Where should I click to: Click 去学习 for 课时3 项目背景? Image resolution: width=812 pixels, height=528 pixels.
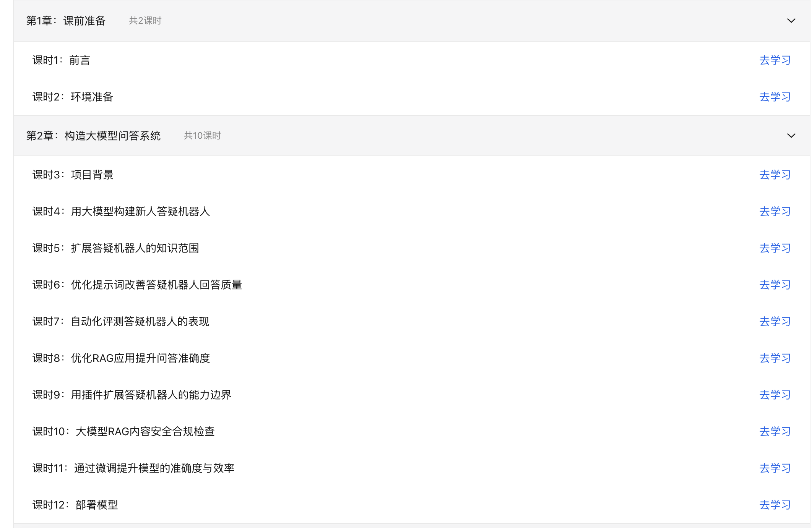click(x=775, y=175)
